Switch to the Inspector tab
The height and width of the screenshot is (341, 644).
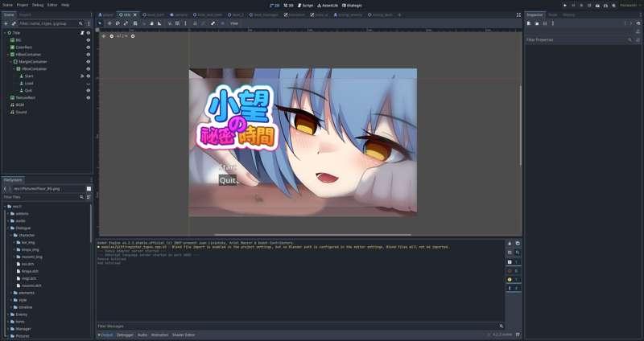click(535, 14)
